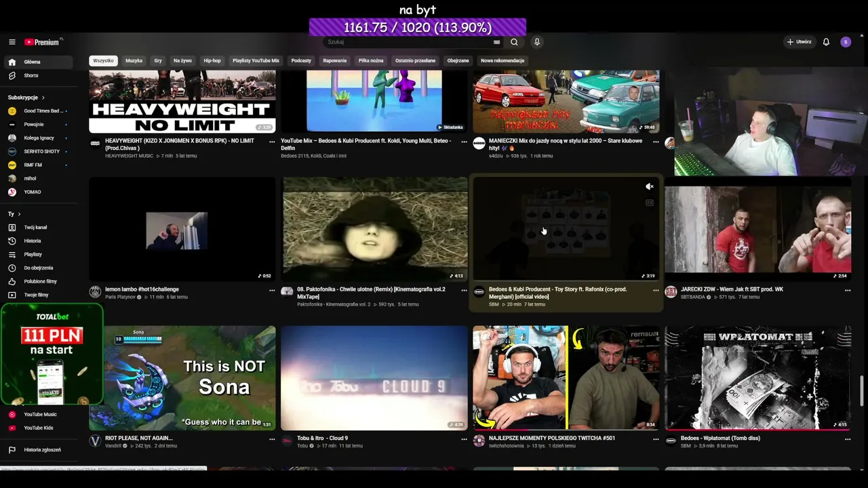
Task: Open HEAVYWEIGHT MUSIC channel avatar
Action: click(95, 144)
